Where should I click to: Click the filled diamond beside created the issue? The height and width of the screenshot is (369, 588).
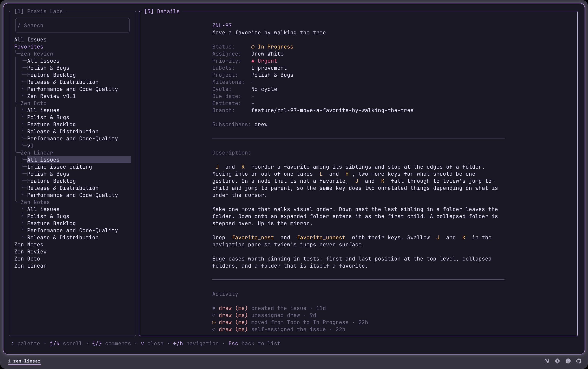(x=214, y=308)
